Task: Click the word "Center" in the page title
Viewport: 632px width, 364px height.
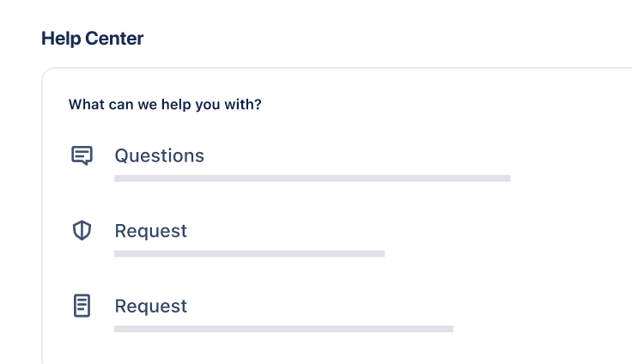Action: point(115,39)
